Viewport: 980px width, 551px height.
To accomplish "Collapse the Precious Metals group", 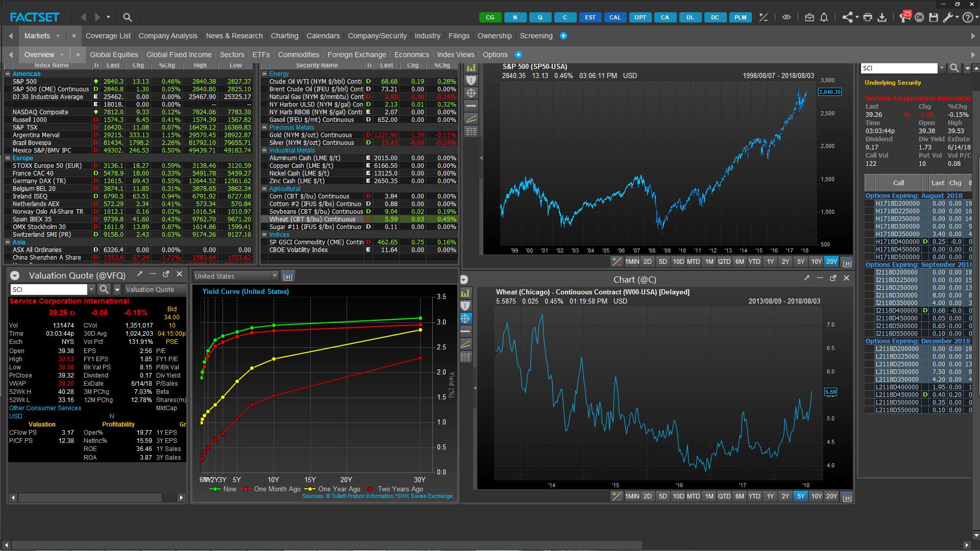I will click(x=265, y=128).
